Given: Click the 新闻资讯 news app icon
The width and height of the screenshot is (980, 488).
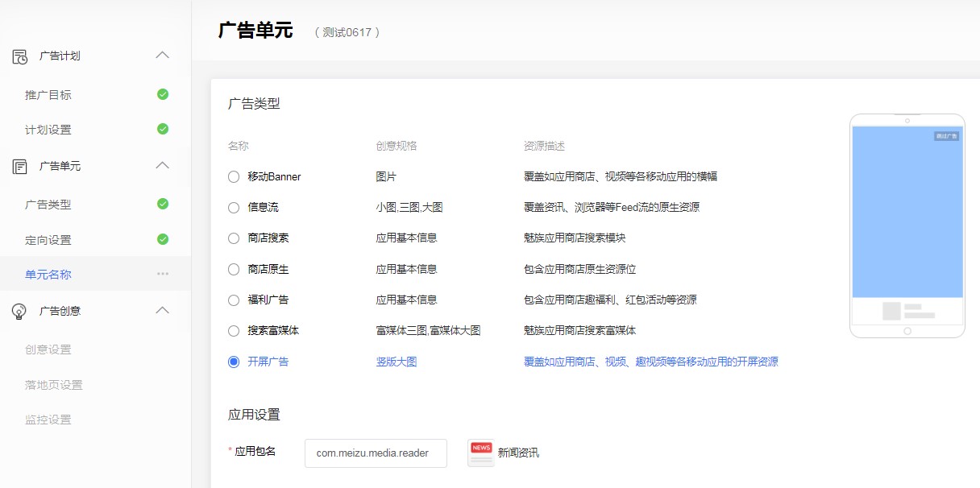Looking at the screenshot, I should coord(480,453).
